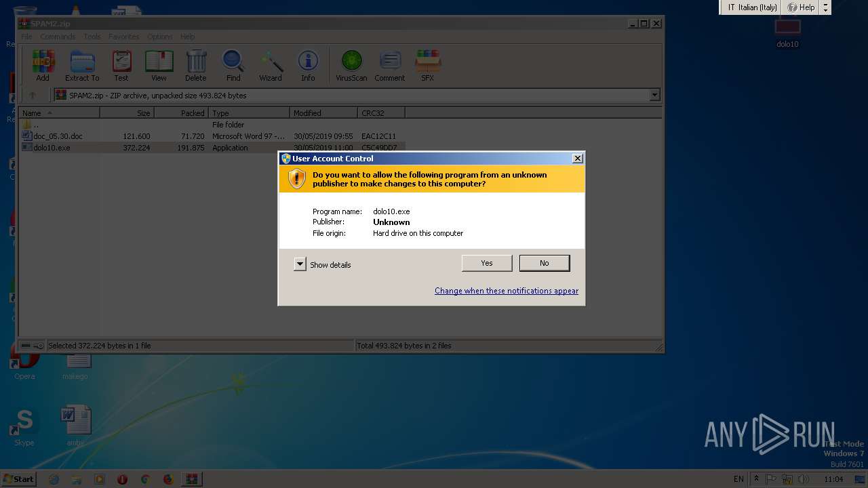The image size is (868, 488).
Task: Click the Internet Explorer taskbar icon
Action: tap(54, 479)
